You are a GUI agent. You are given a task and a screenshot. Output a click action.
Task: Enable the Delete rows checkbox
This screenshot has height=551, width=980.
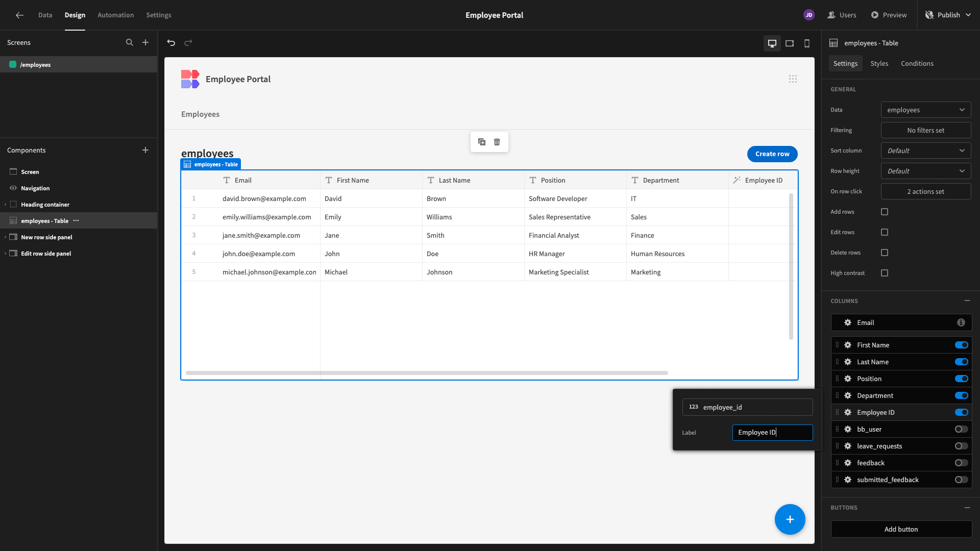[885, 253]
